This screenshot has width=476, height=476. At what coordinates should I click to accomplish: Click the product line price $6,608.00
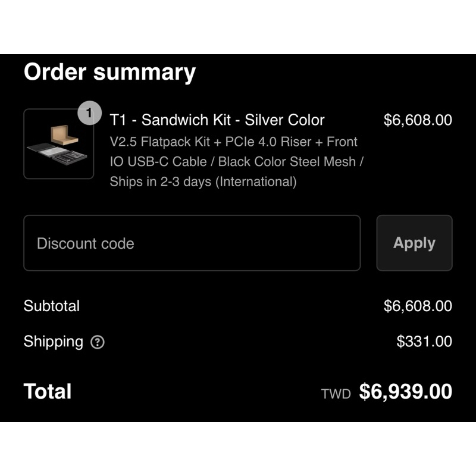(418, 120)
